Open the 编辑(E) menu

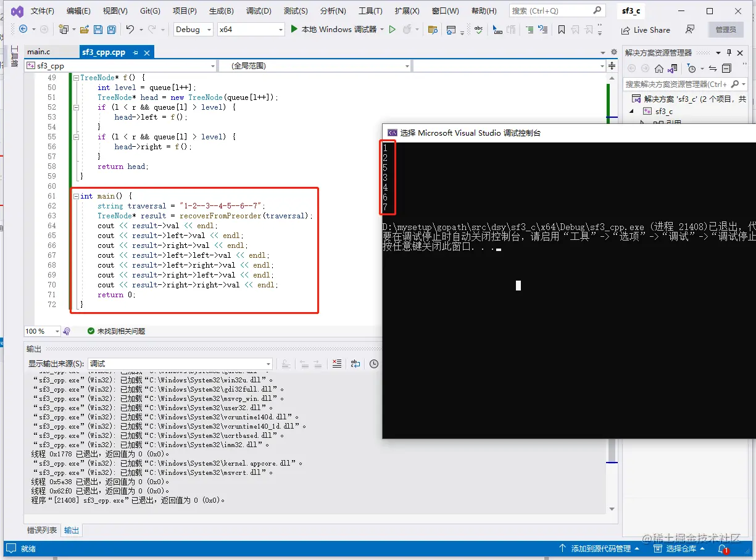(78, 11)
